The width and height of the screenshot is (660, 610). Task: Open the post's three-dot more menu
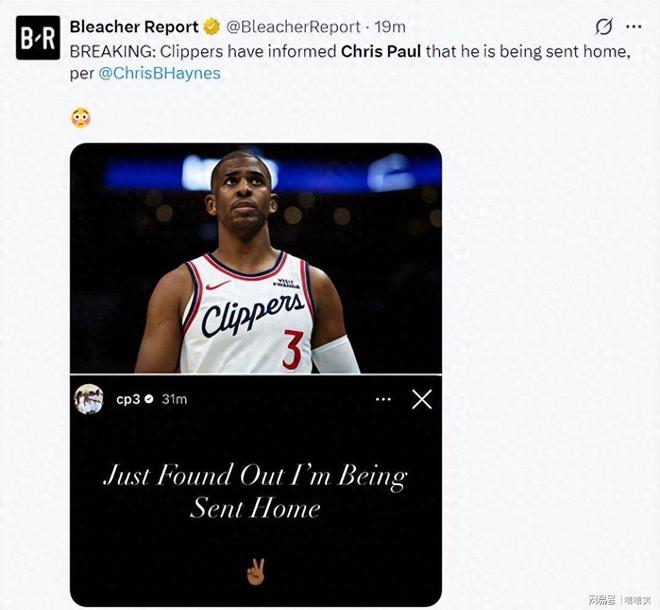(x=632, y=26)
